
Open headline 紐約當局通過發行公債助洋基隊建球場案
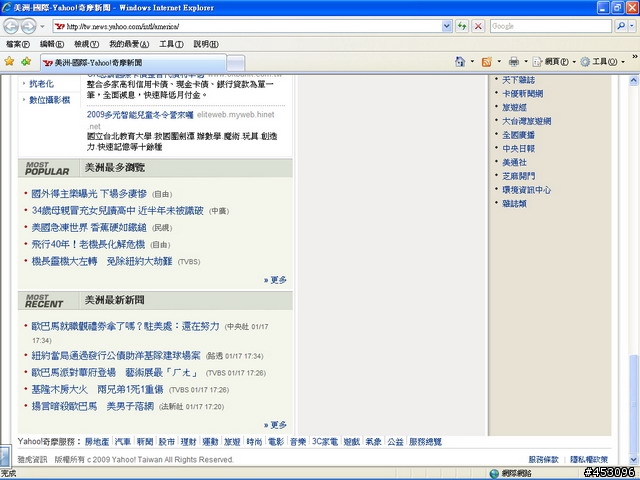tap(116, 356)
